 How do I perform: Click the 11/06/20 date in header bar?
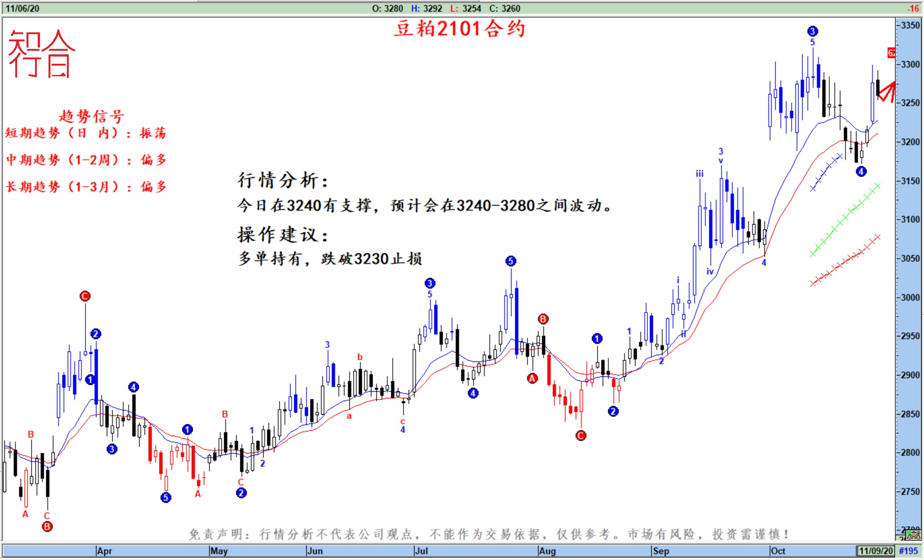pos(22,8)
